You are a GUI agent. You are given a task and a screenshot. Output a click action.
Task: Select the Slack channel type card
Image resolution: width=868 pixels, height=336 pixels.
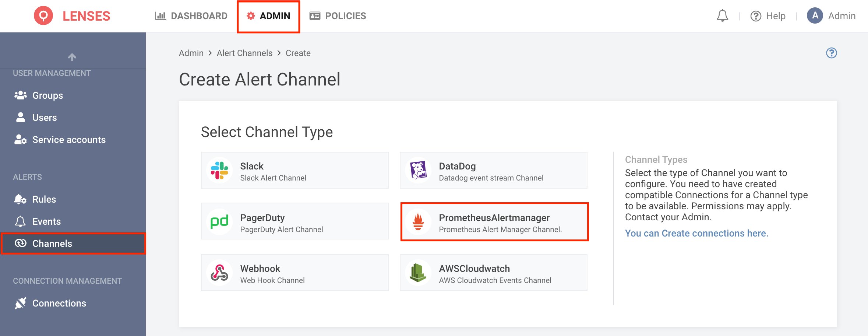pyautogui.click(x=295, y=170)
